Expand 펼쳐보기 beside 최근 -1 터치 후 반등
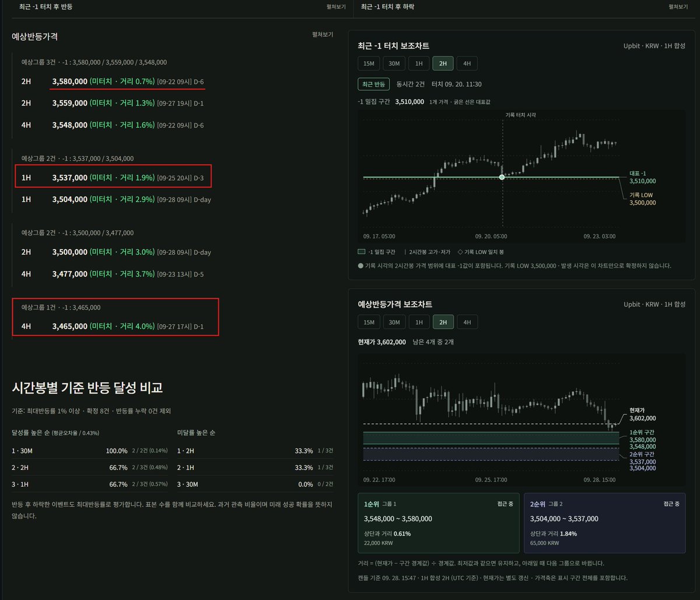 click(x=335, y=7)
